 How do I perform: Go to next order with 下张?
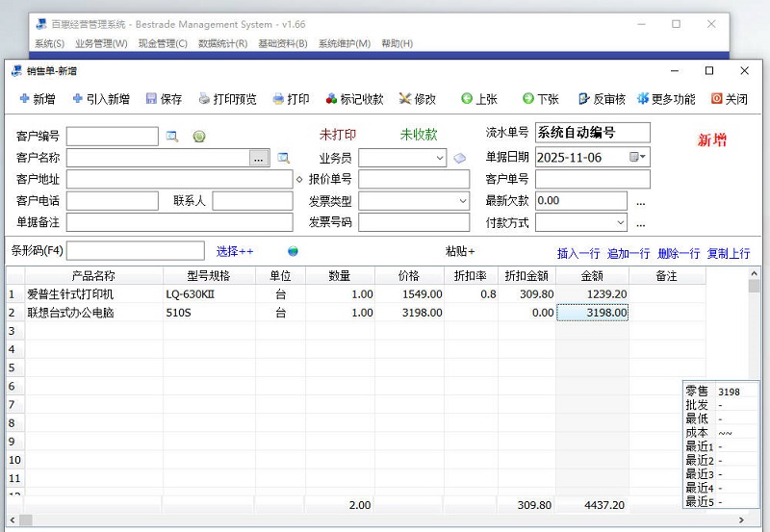click(541, 99)
